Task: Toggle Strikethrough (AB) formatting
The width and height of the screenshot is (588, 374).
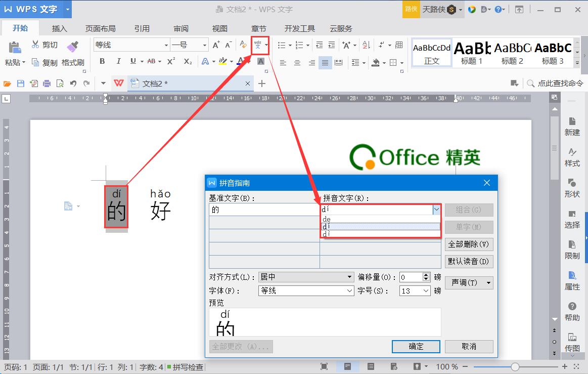Action: (152, 61)
